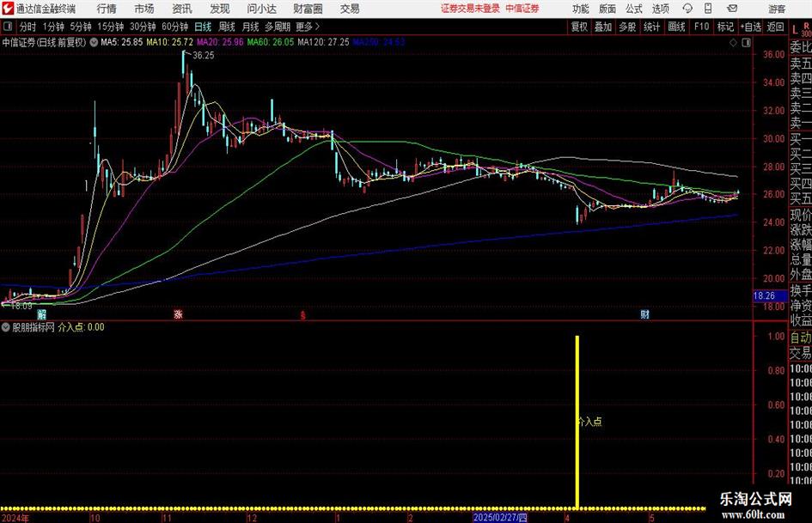Click the mobile phone icon
The height and width of the screenshot is (523, 812).
(708, 9)
